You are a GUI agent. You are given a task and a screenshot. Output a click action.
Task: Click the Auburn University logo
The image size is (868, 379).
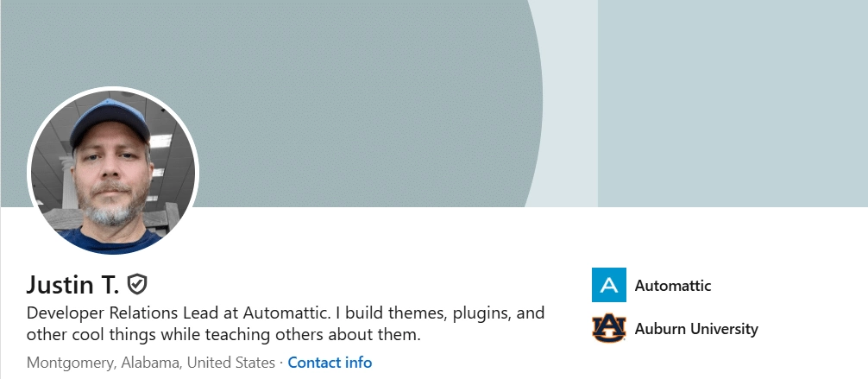[608, 328]
